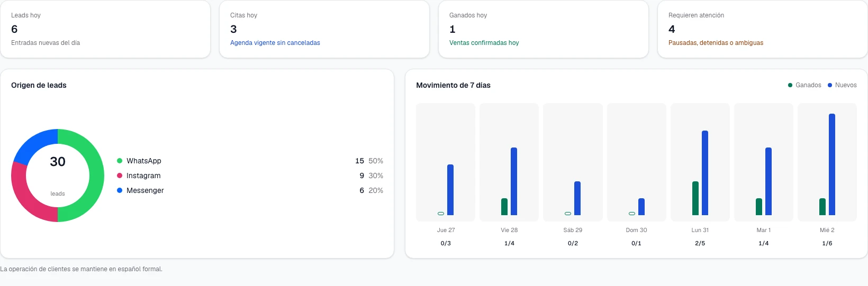The width and height of the screenshot is (868, 286).
Task: Click the green WhatsApp donut segment
Action: (x=97, y=176)
